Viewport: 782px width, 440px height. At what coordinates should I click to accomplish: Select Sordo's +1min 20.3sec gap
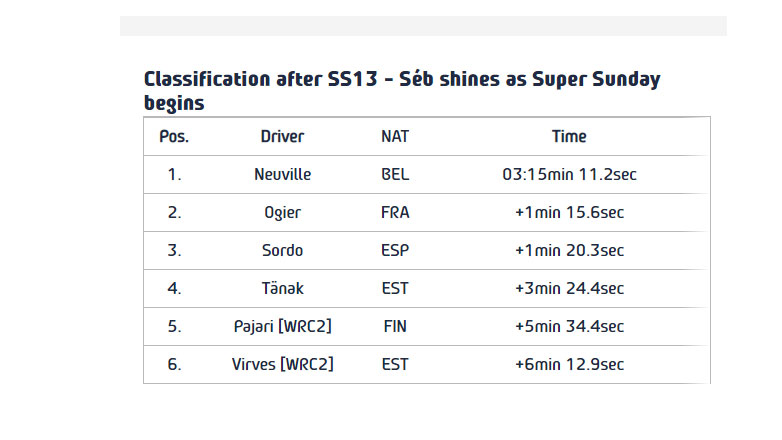pyautogui.click(x=569, y=250)
